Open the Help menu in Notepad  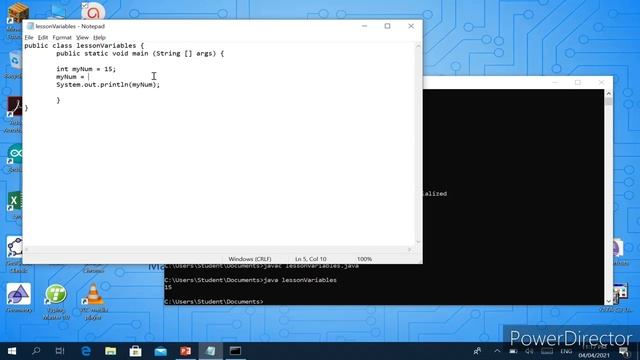(99, 38)
